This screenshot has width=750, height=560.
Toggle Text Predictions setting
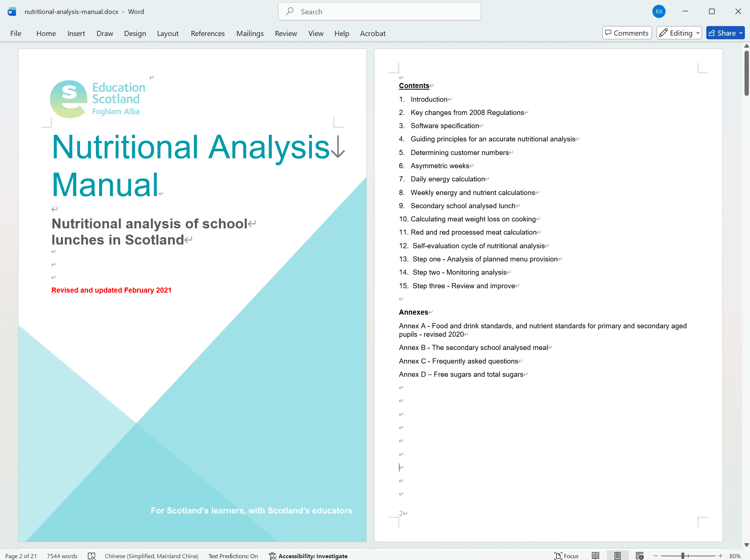pos(233,556)
